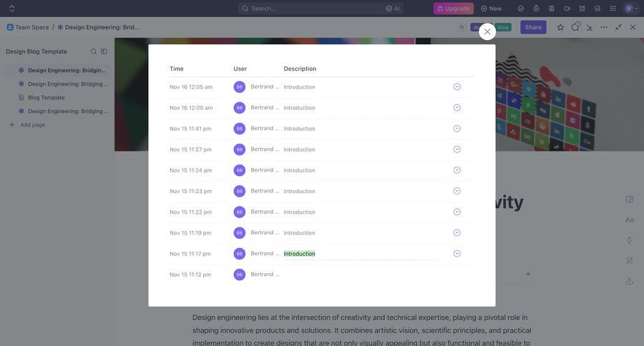Open the user profile avatar menu
Image resolution: width=644 pixels, height=346 pixels.
point(631,8)
